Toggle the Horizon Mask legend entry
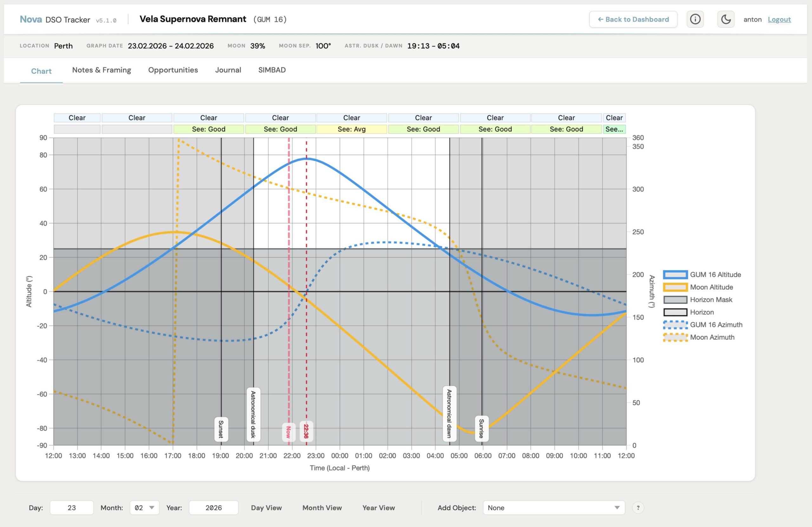Image resolution: width=812 pixels, height=527 pixels. [x=711, y=299]
